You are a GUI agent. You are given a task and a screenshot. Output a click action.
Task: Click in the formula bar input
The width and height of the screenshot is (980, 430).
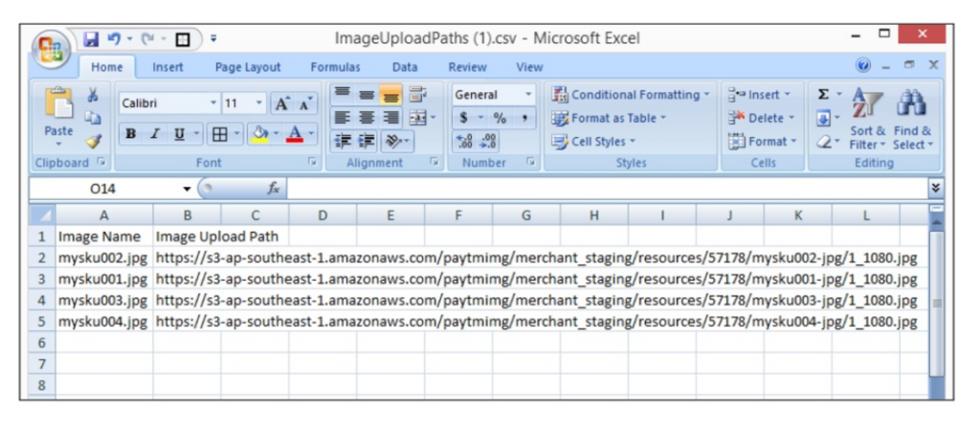606,188
